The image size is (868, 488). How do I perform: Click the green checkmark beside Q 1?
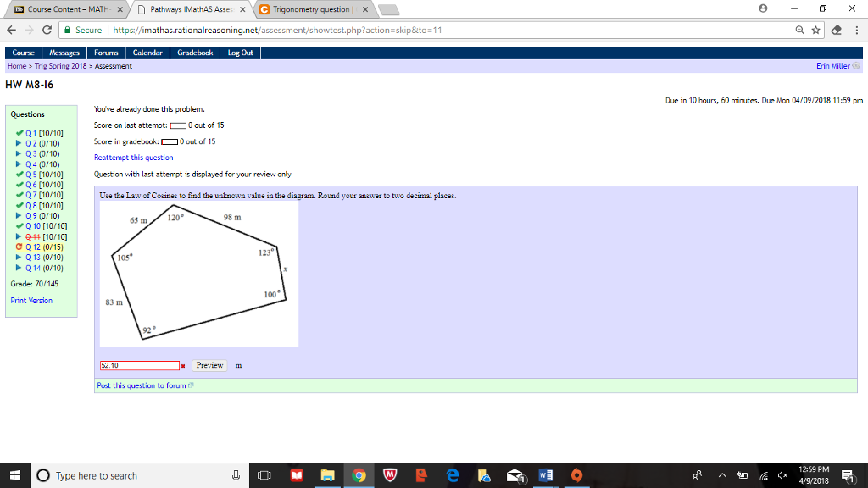click(x=20, y=133)
